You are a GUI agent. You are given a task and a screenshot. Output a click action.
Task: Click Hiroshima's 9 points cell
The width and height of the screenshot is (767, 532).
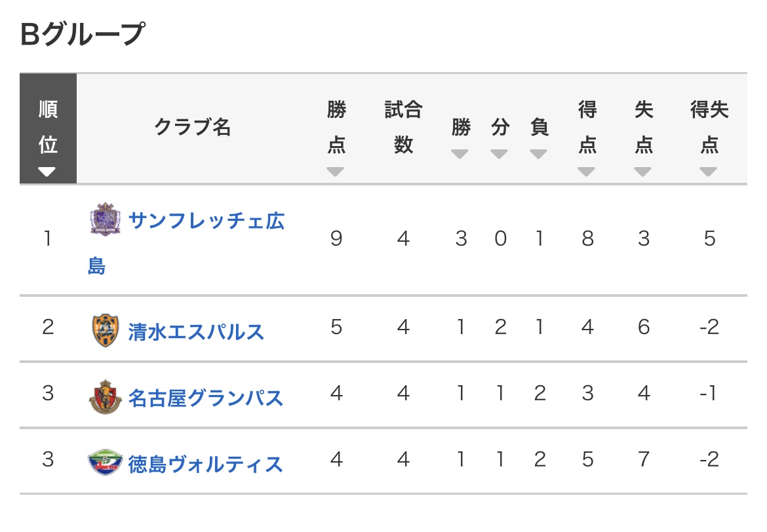[336, 239]
